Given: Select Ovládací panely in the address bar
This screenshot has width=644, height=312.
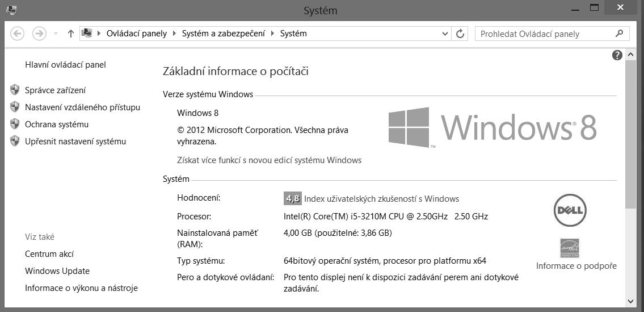Looking at the screenshot, I should point(137,34).
